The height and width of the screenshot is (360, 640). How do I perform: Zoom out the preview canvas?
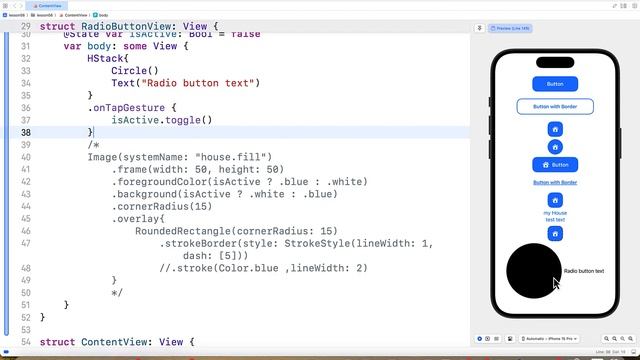[x=607, y=339]
